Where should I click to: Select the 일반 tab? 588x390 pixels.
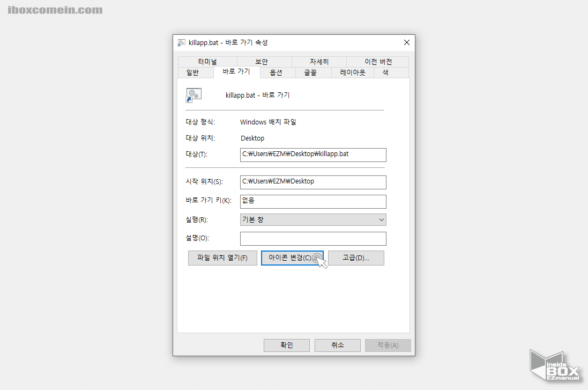[x=193, y=72]
